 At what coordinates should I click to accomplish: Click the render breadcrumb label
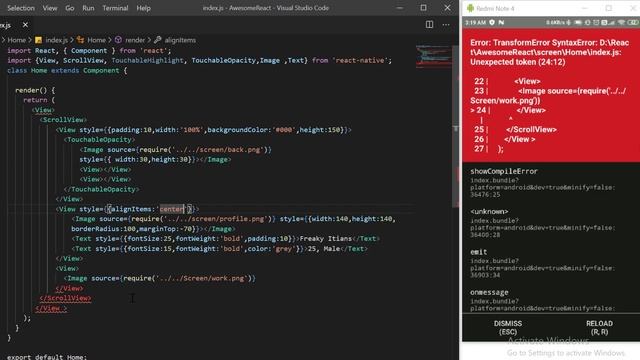coord(135,40)
